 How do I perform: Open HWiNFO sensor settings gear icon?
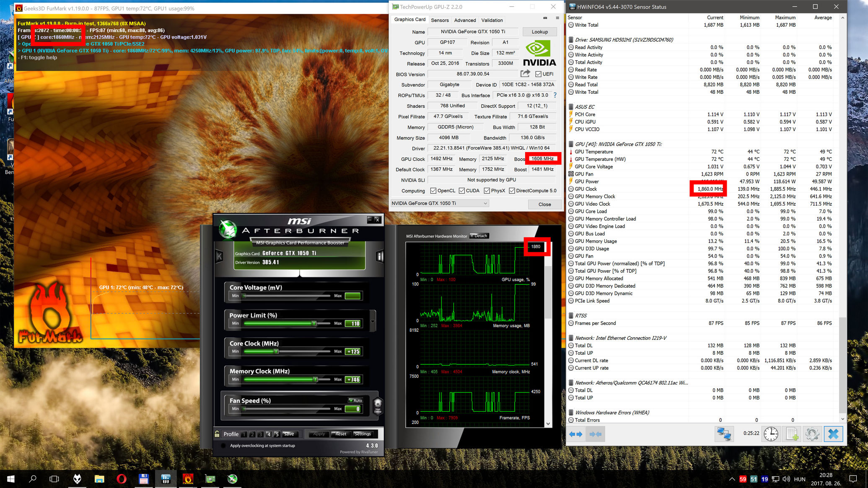pyautogui.click(x=812, y=434)
